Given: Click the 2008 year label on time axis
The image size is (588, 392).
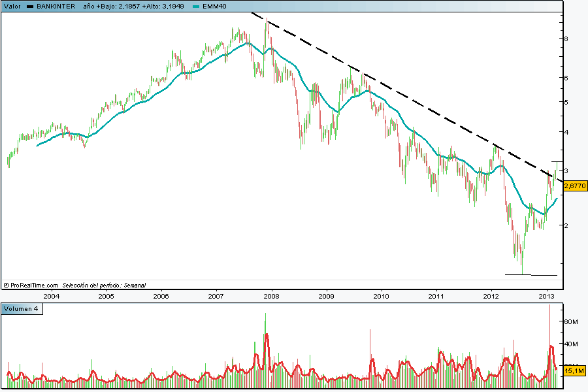Looking at the screenshot, I should 271,297.
